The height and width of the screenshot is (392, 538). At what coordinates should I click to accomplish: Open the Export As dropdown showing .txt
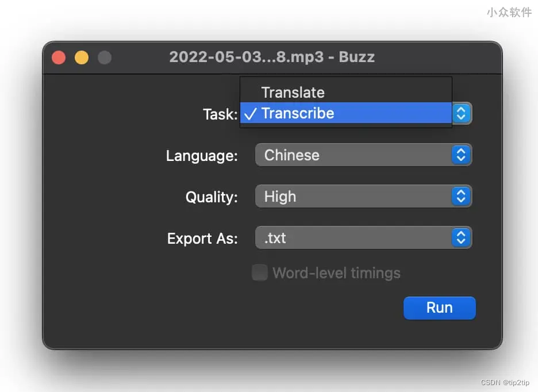(x=363, y=237)
